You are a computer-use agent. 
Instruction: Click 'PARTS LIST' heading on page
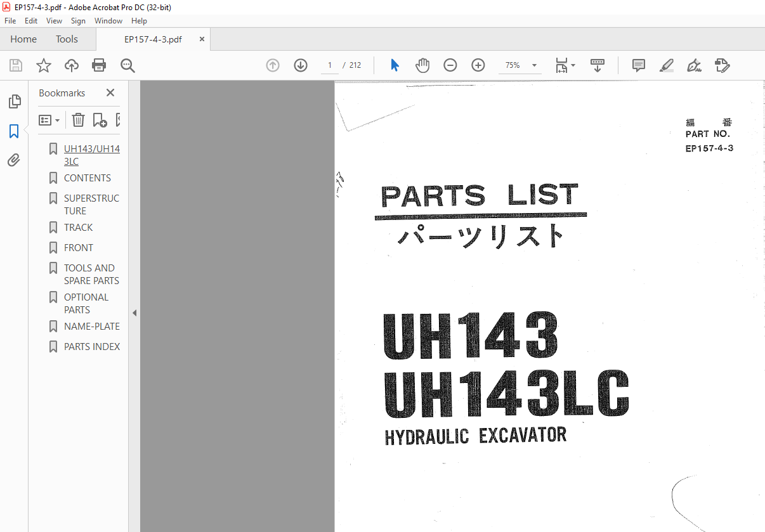pyautogui.click(x=480, y=197)
